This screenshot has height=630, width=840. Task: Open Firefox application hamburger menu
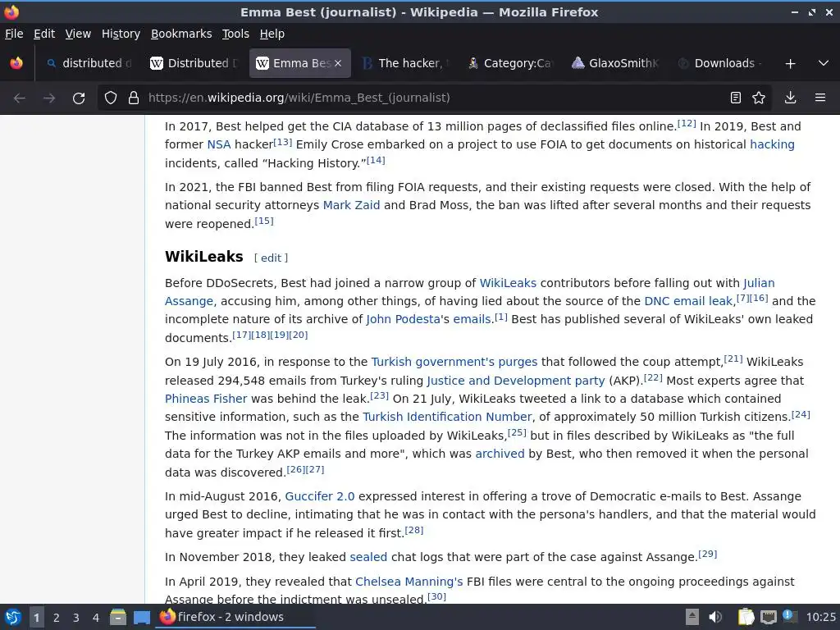pyautogui.click(x=820, y=98)
